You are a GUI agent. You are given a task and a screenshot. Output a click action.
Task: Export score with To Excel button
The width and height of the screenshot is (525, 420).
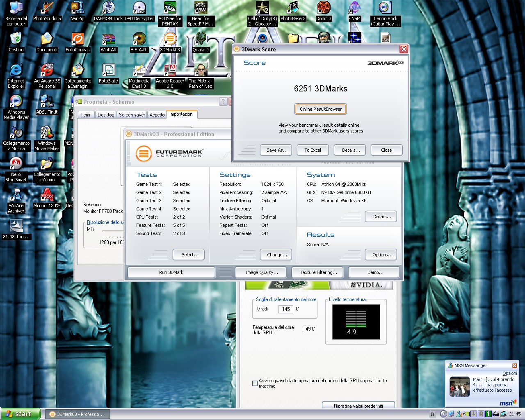[x=313, y=150]
